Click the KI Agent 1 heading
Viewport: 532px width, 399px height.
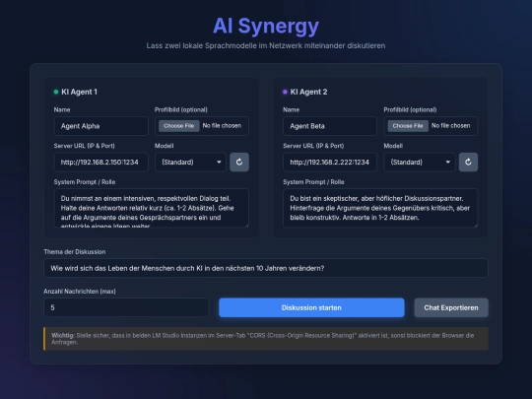(x=79, y=92)
